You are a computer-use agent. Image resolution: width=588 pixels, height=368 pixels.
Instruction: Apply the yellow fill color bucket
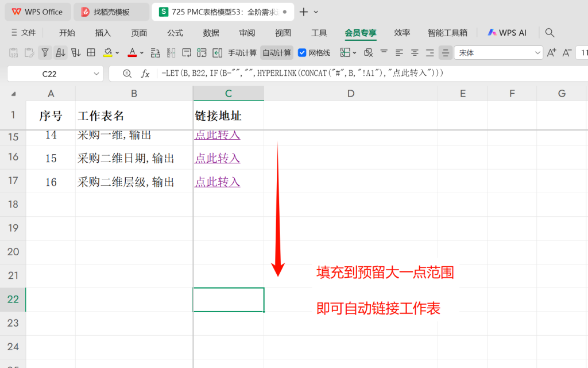click(107, 52)
